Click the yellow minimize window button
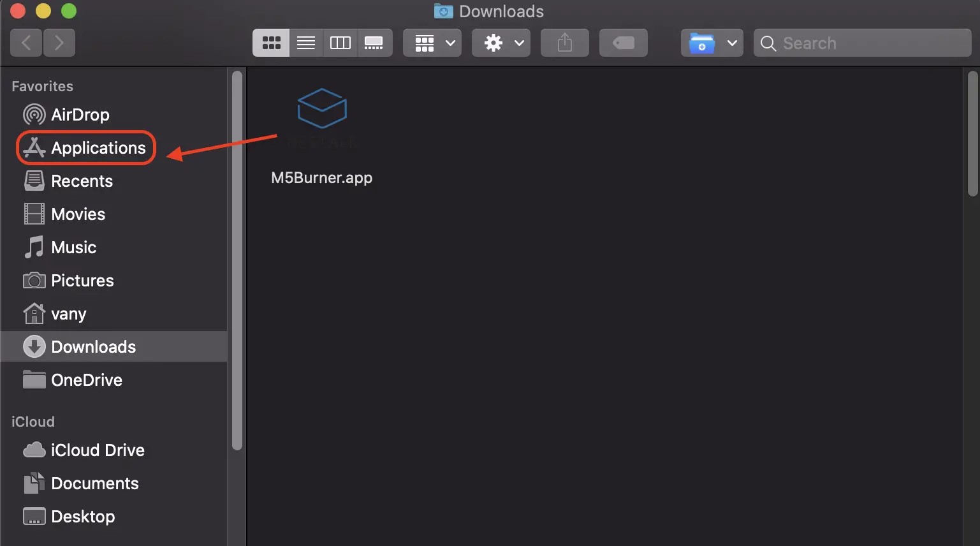Screen dimensions: 980x546 tap(43, 11)
